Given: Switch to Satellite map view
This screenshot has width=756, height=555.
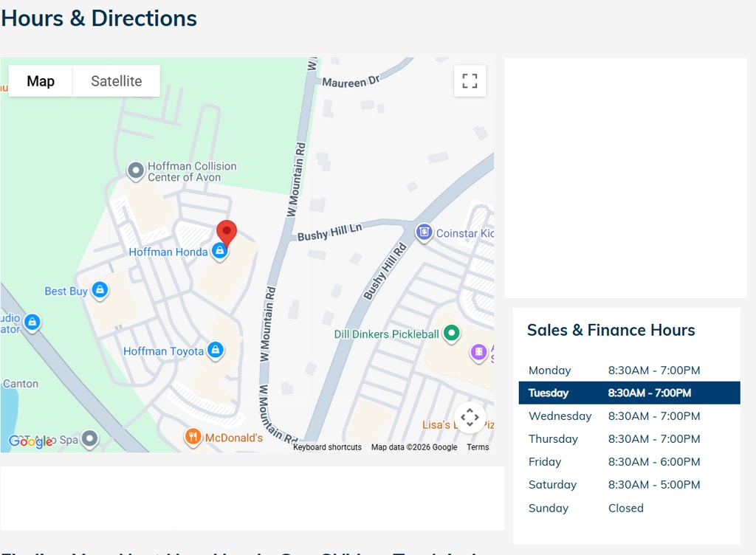Looking at the screenshot, I should coord(116,81).
